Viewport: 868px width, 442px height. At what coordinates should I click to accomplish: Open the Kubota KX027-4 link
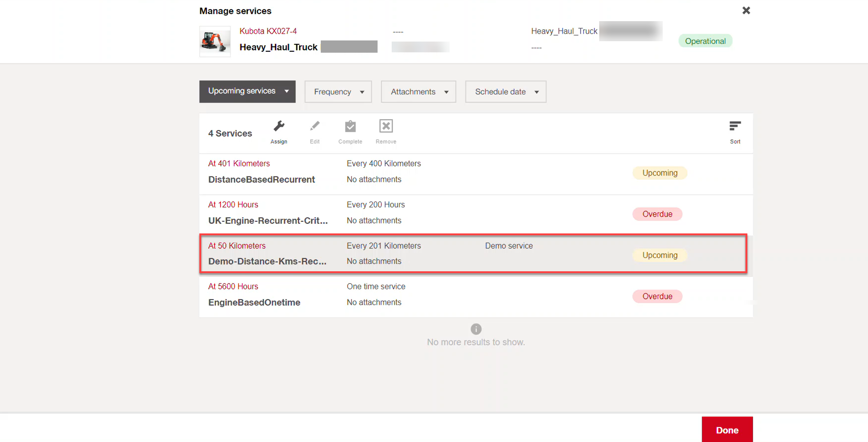click(268, 31)
